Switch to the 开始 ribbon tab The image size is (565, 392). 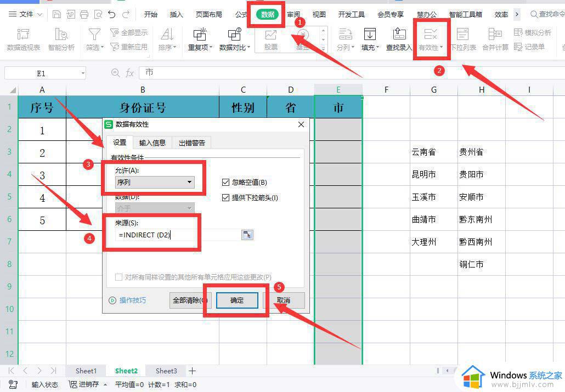(151, 14)
